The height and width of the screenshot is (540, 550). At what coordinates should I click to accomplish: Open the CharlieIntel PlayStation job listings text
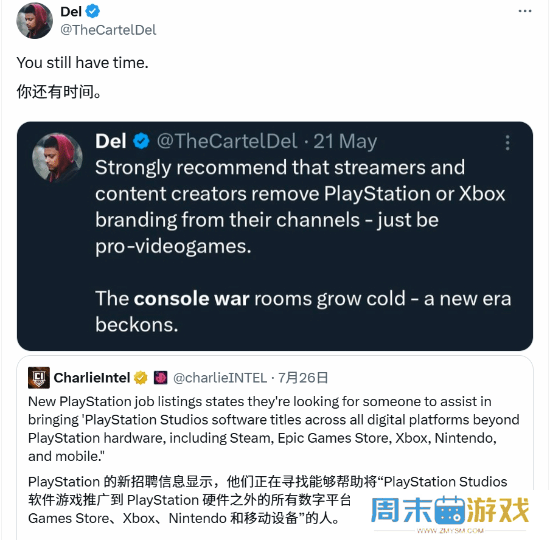click(x=274, y=429)
